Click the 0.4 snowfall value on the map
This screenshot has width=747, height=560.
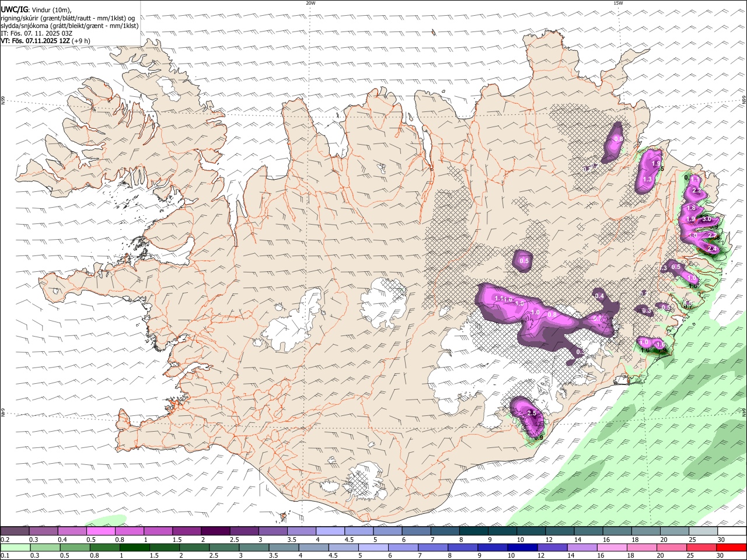point(599,296)
